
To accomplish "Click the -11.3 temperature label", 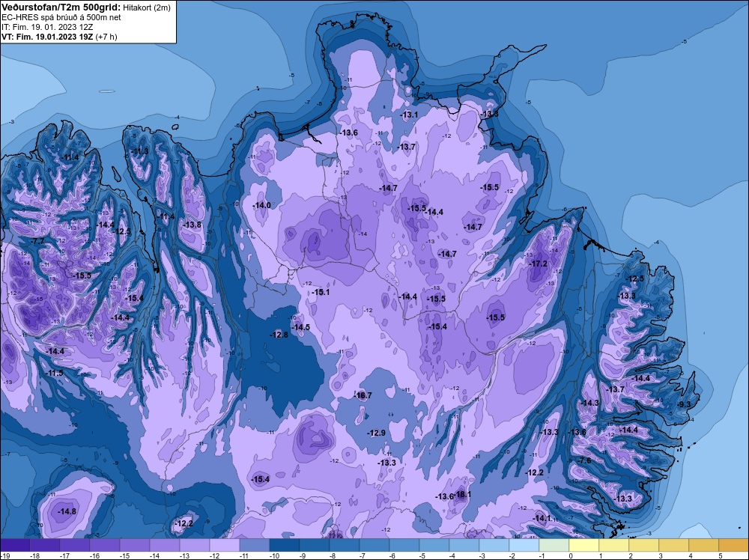I will click(139, 151).
